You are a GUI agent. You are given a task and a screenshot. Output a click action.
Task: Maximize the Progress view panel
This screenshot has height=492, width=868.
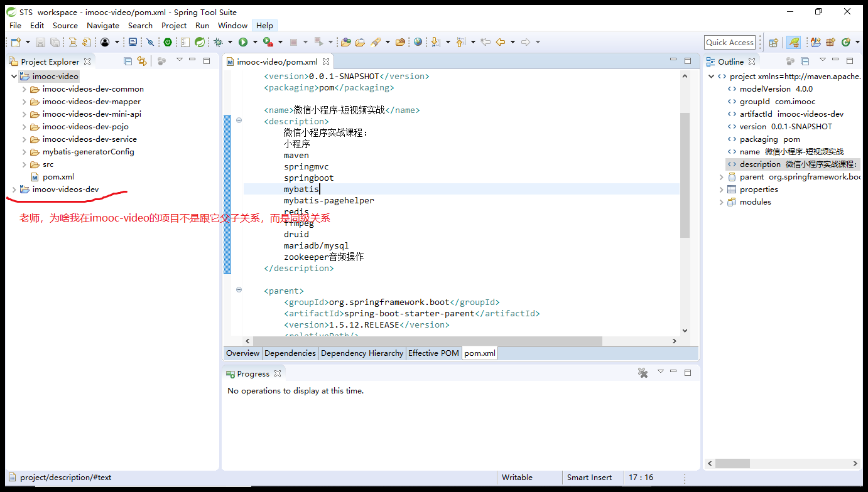tap(688, 373)
